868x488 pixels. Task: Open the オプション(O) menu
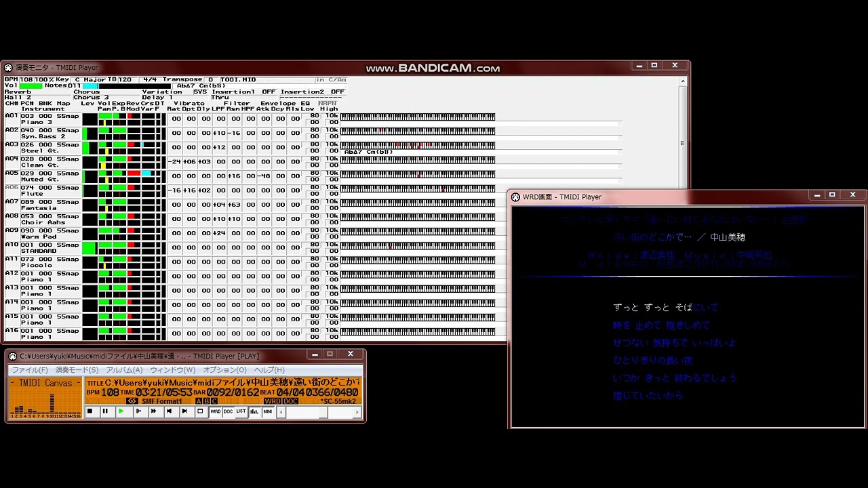point(224,370)
